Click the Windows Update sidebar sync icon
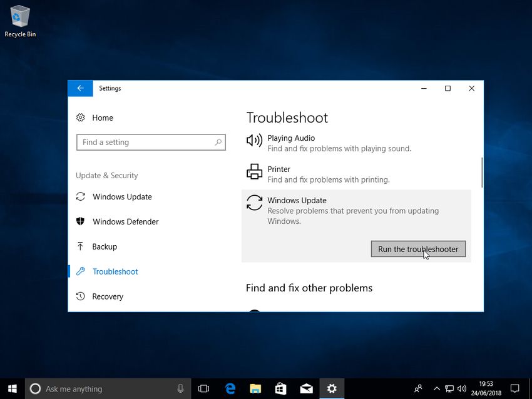532x399 pixels. click(80, 196)
